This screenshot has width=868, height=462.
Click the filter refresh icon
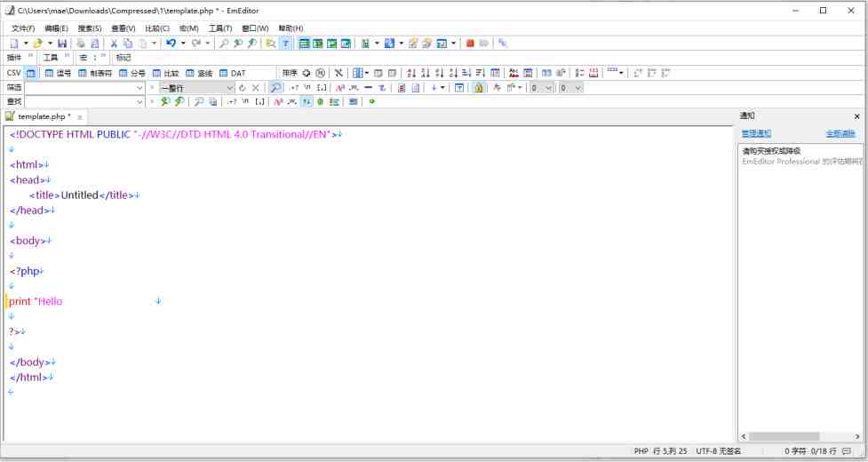pyautogui.click(x=242, y=88)
